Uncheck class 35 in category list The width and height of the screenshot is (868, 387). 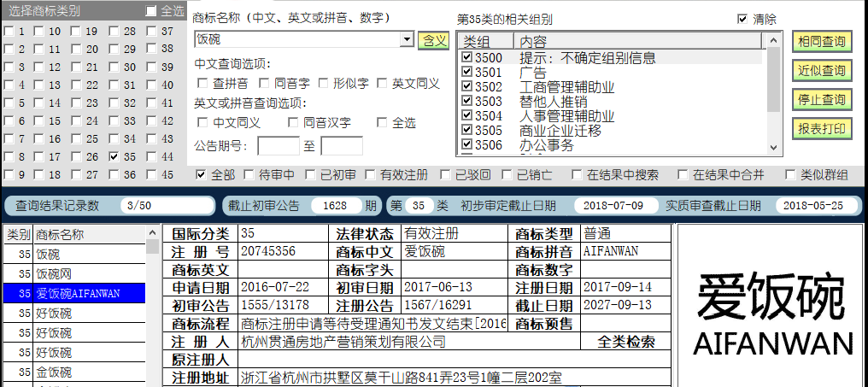(x=114, y=157)
